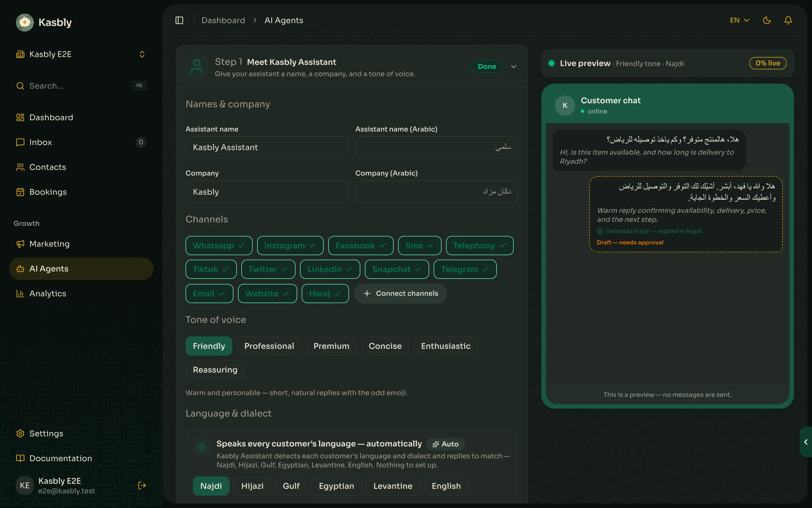Select the Hijazi dialect chip
812x508 pixels.
pyautogui.click(x=252, y=486)
